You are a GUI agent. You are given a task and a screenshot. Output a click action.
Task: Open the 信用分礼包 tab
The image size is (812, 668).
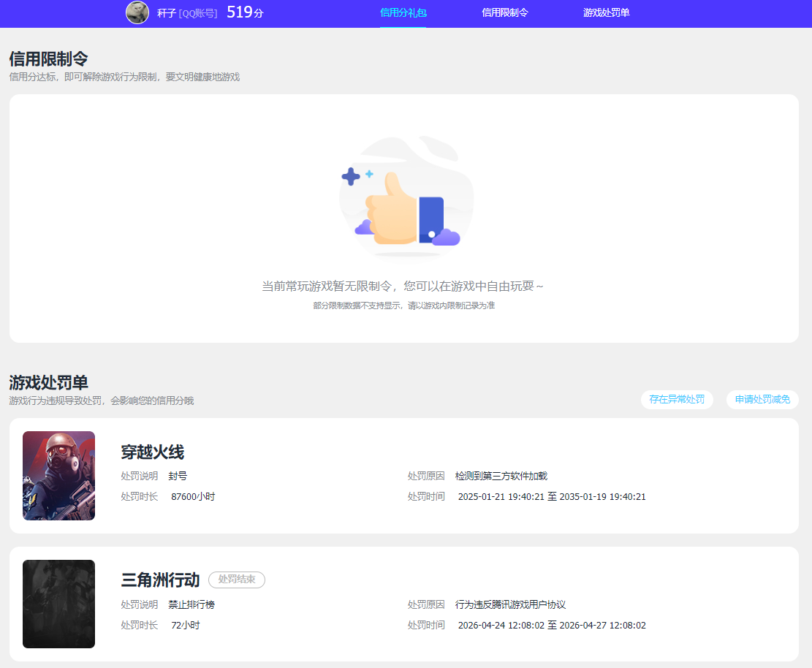click(x=403, y=12)
